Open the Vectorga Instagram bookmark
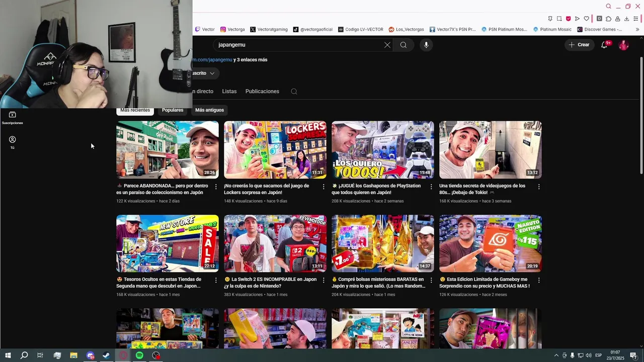 (232, 29)
